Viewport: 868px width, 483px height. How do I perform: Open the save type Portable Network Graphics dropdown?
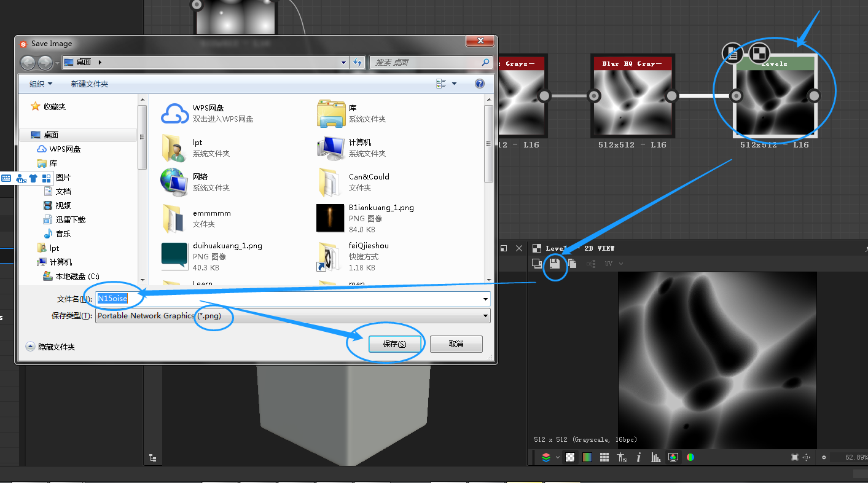point(293,316)
